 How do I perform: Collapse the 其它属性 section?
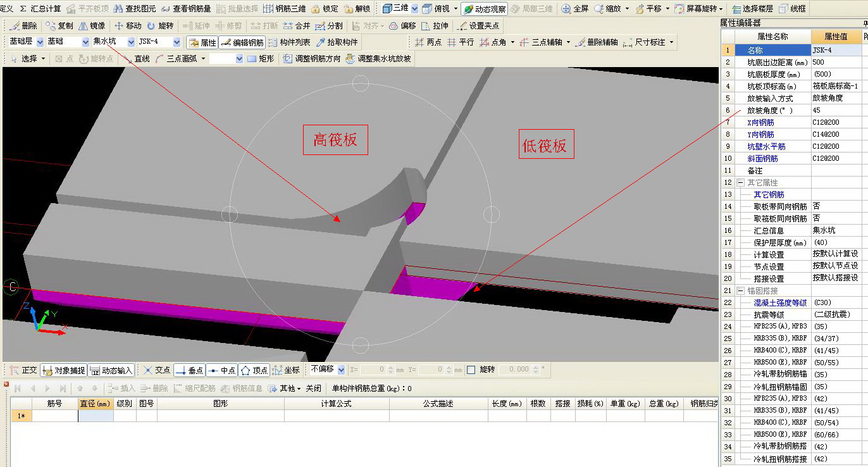coord(740,182)
